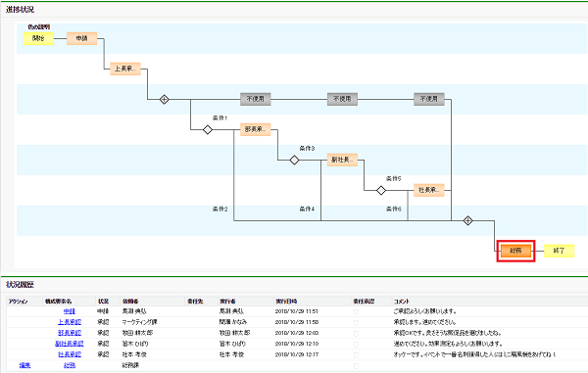Select the yellow 開始 start node

pos(38,38)
